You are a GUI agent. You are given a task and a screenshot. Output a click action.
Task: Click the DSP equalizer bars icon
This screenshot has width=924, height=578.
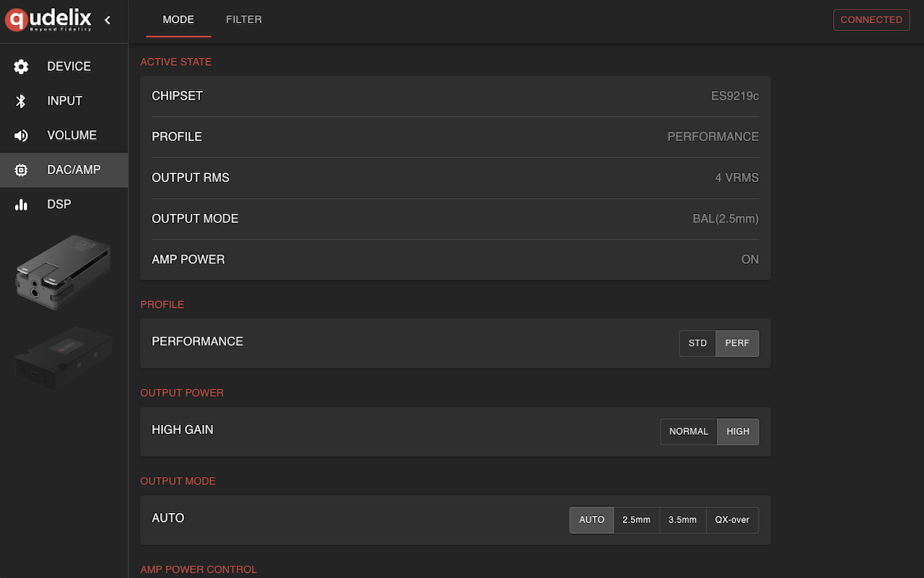pos(21,205)
